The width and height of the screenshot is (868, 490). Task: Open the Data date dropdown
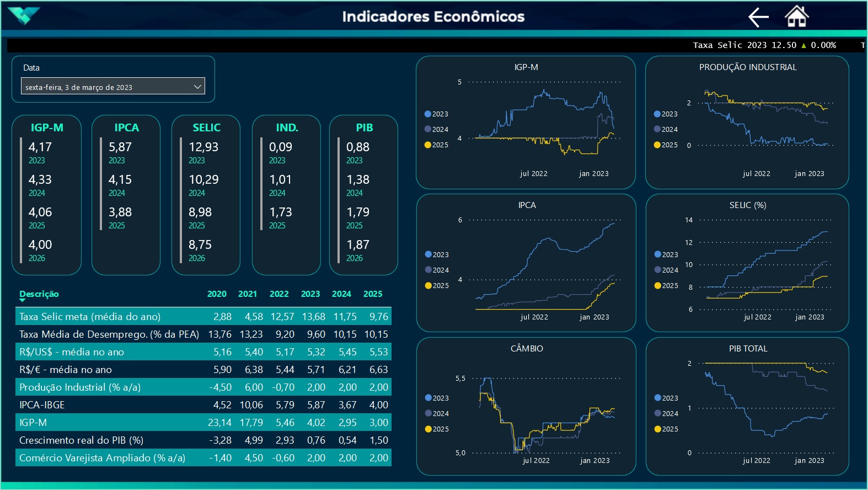tap(112, 87)
